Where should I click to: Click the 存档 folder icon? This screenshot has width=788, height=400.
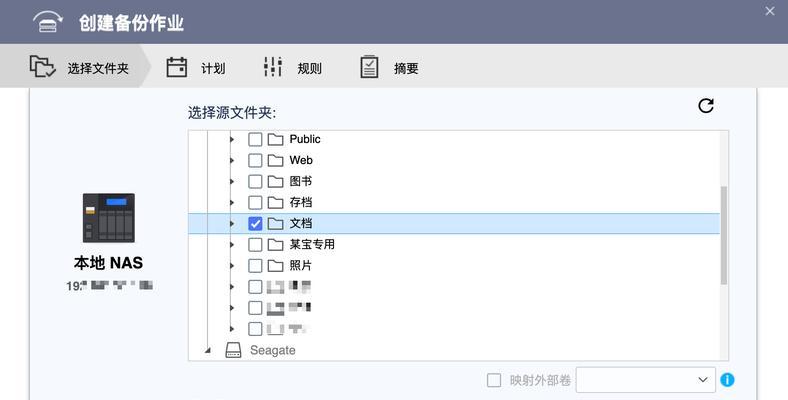(x=275, y=203)
